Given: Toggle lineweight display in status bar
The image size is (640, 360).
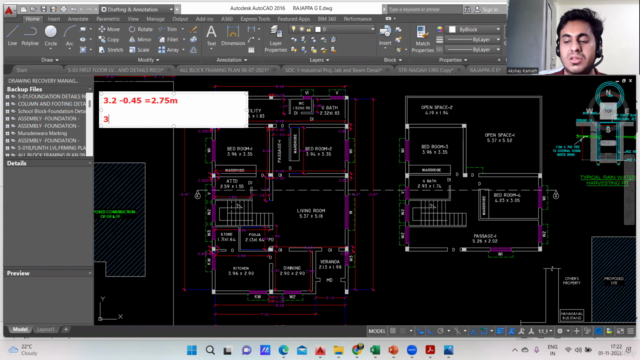Looking at the screenshot, I should (500, 331).
